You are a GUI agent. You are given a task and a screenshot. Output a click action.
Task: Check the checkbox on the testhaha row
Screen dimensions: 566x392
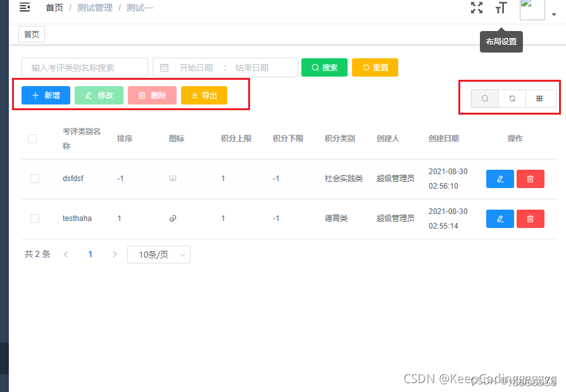tap(35, 218)
